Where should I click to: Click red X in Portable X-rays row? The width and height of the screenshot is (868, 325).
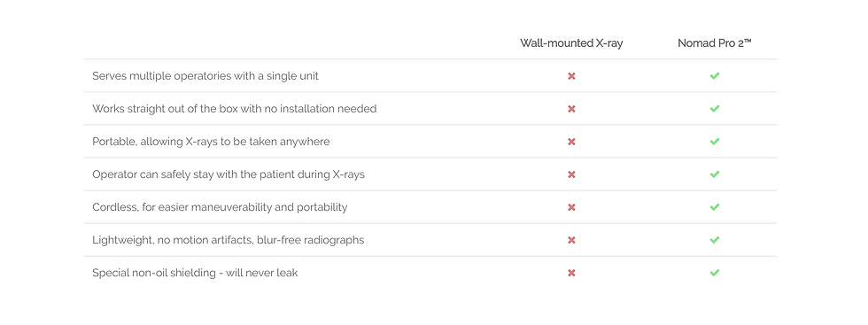(571, 142)
